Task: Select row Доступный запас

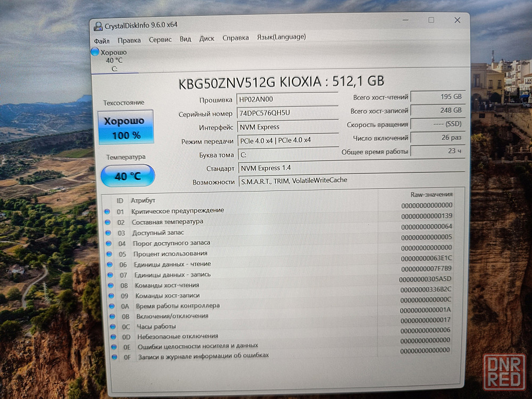Action: 279,230
